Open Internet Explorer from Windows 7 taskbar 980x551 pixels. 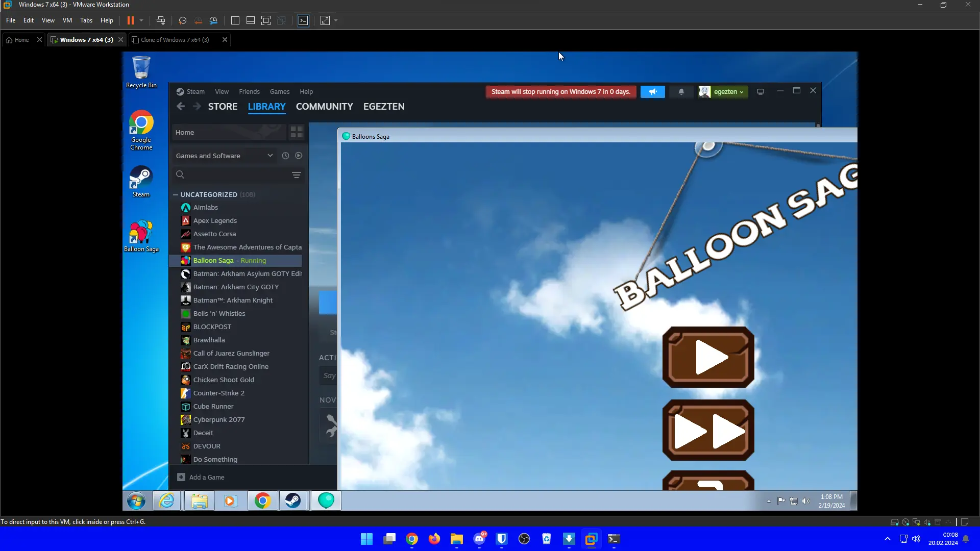click(x=167, y=501)
